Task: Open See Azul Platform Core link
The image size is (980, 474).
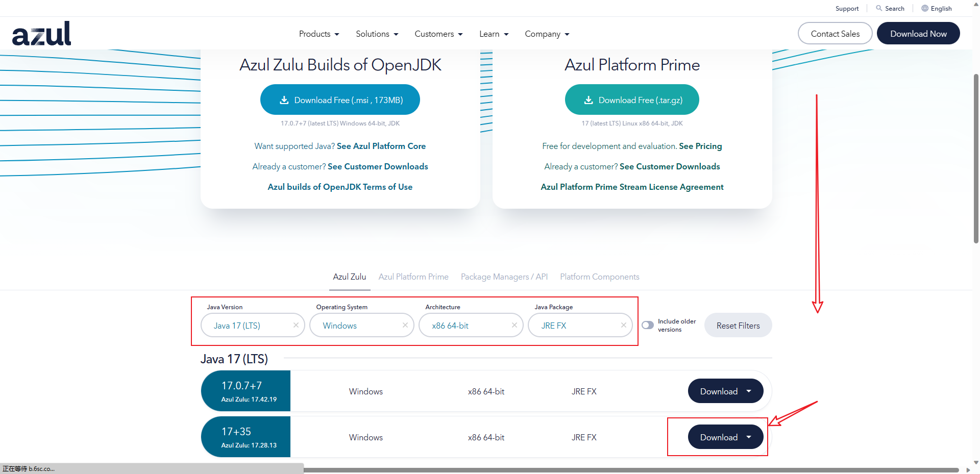Action: [x=381, y=146]
